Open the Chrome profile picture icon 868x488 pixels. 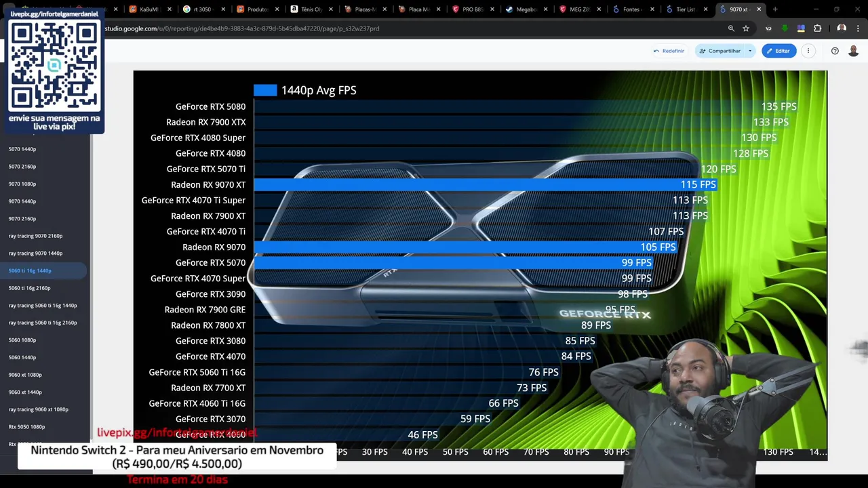pyautogui.click(x=842, y=28)
